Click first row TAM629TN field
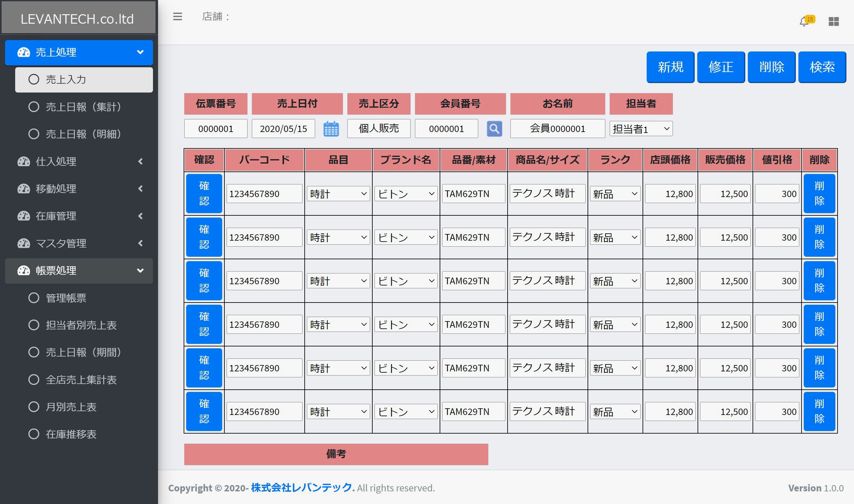 473,194
